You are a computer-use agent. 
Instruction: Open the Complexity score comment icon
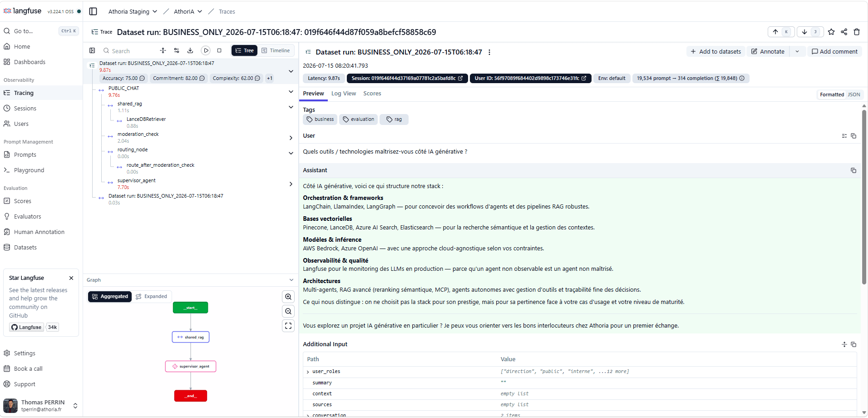(257, 78)
